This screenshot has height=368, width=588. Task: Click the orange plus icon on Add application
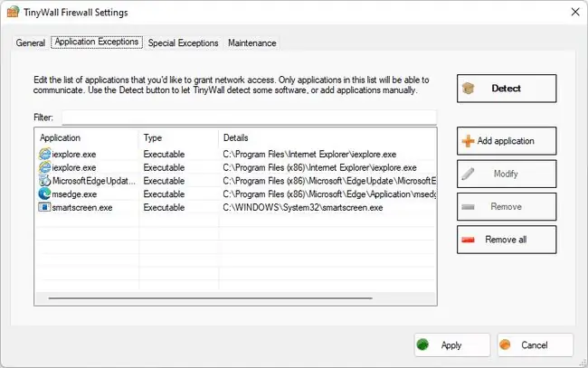point(468,141)
